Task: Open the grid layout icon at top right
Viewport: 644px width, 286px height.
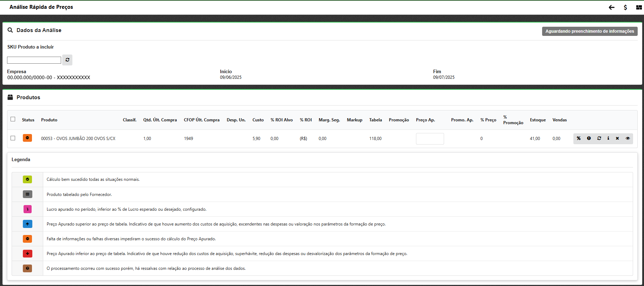Action: (x=639, y=7)
